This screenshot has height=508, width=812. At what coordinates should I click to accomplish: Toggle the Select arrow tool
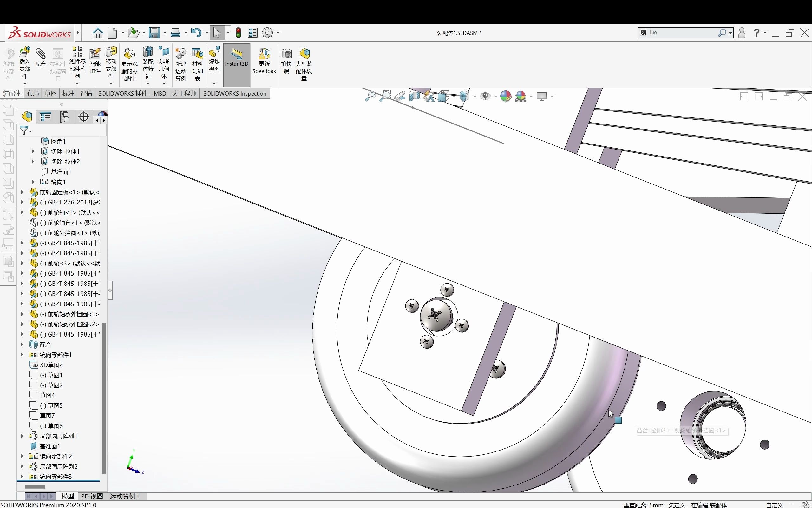point(217,33)
